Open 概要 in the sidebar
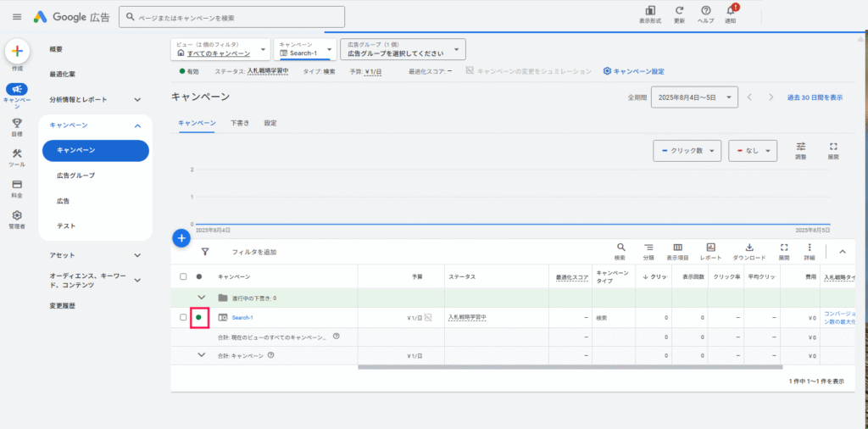Screen dimensions: 868x429 point(56,49)
